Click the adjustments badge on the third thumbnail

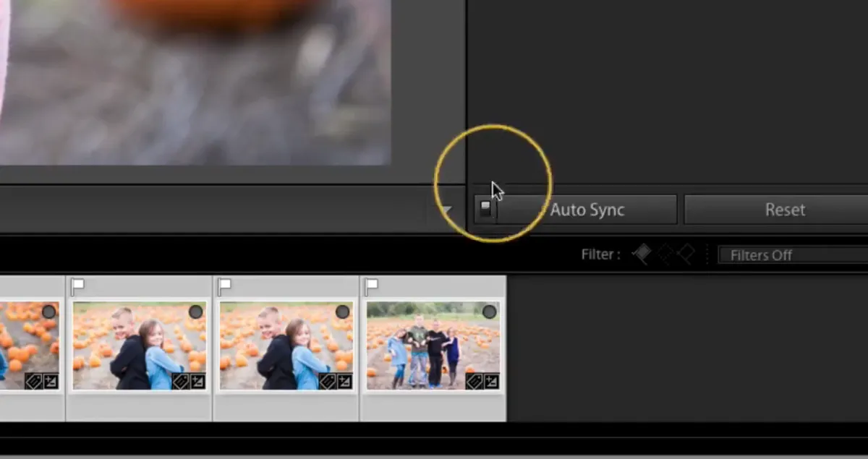344,379
